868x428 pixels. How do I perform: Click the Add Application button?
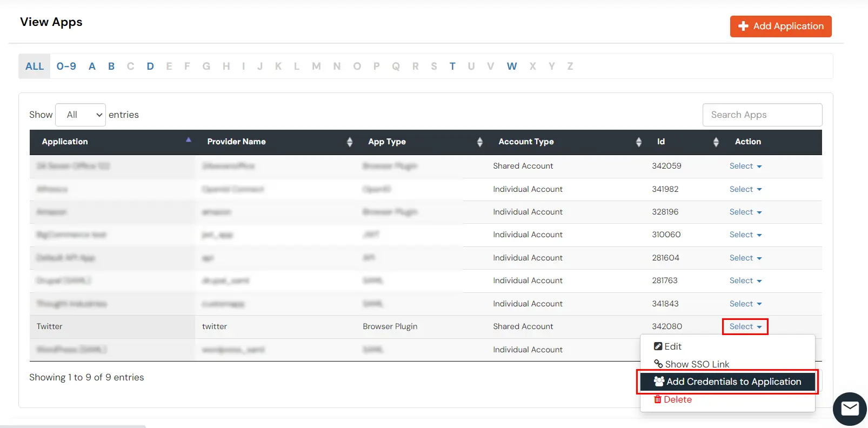(x=780, y=26)
